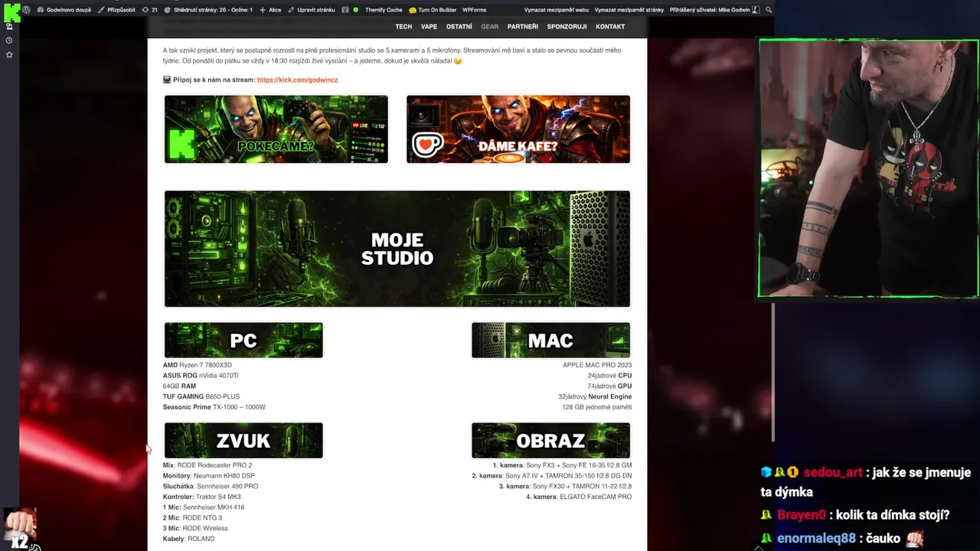Click Vymazat mezipaměť webu
The width and height of the screenshot is (980, 551).
tap(557, 10)
